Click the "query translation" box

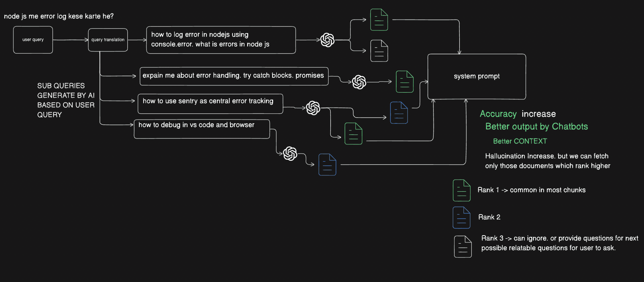(x=108, y=40)
